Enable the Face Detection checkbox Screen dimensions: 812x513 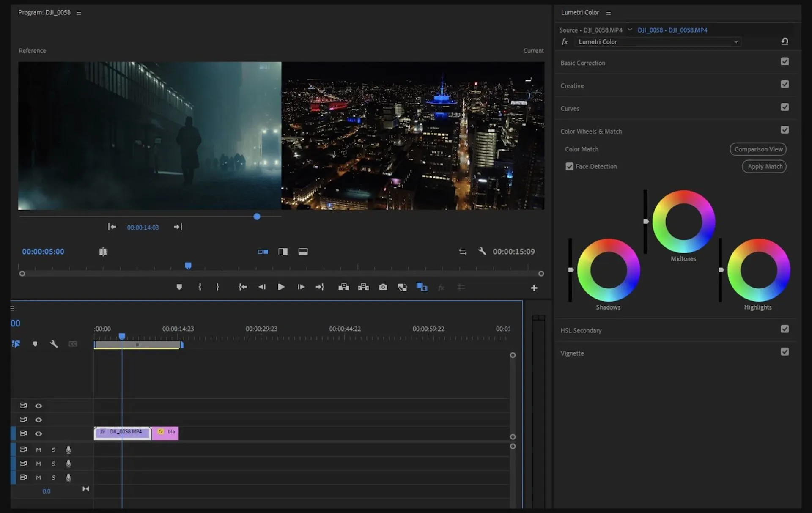coord(569,166)
